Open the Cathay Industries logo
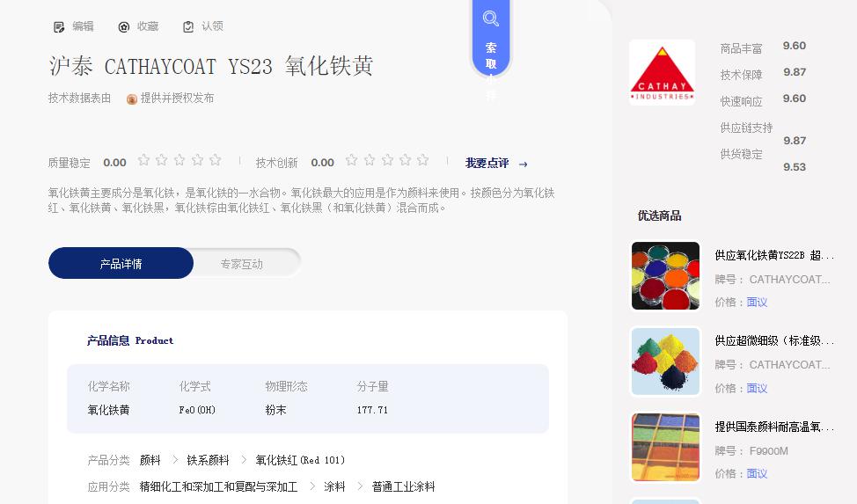Image resolution: width=857 pixels, height=504 pixels. coord(662,72)
